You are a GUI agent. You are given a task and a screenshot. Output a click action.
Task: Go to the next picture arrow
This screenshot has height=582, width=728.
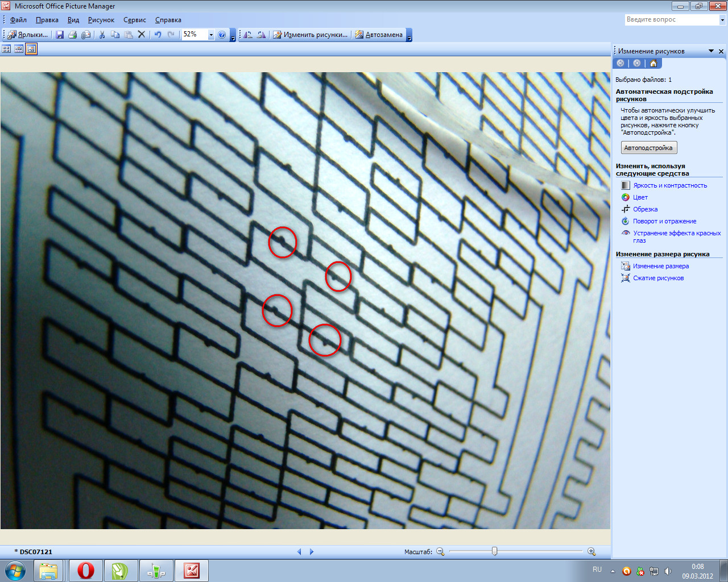[311, 551]
